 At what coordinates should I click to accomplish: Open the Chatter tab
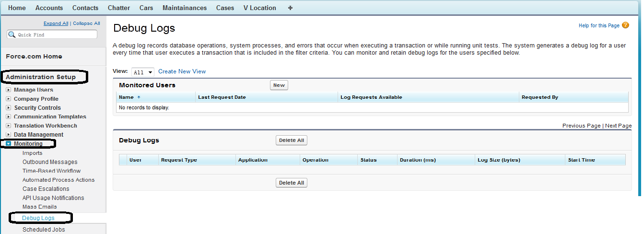(x=119, y=8)
